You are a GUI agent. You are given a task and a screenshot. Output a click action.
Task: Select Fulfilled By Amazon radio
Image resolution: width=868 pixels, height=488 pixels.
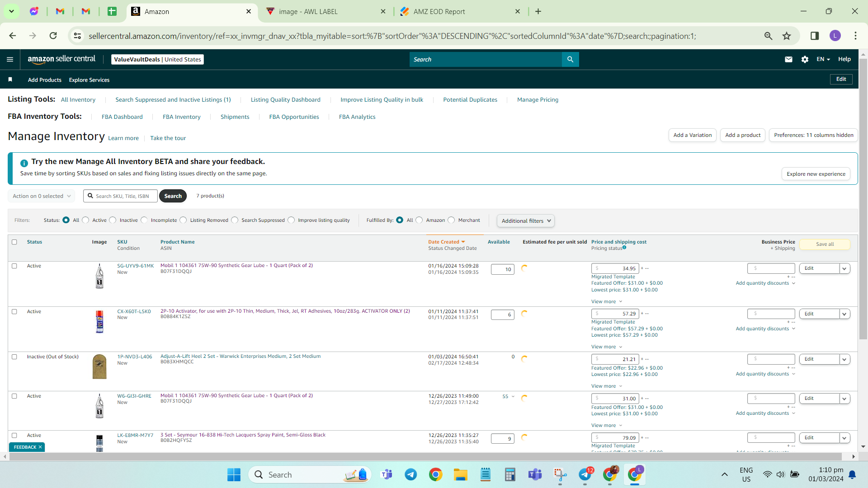tap(419, 220)
